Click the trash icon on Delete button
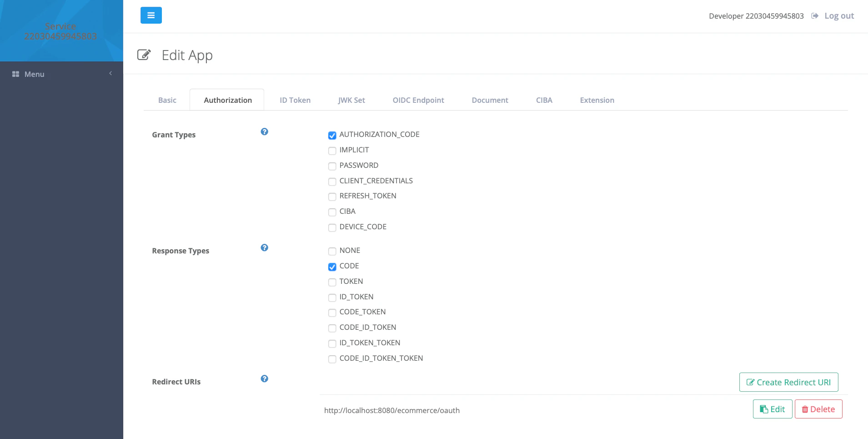 804,409
